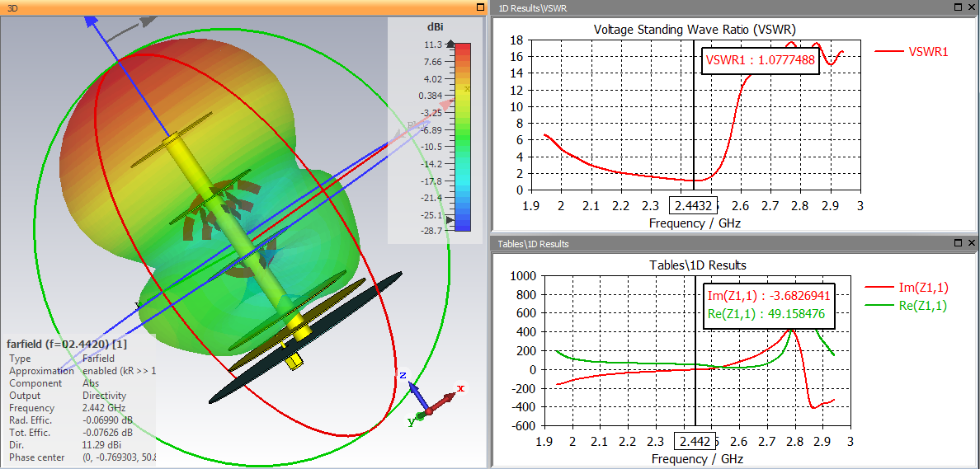The width and height of the screenshot is (980, 469).
Task: Click the dBi label above color scale
Action: pyautogui.click(x=436, y=27)
